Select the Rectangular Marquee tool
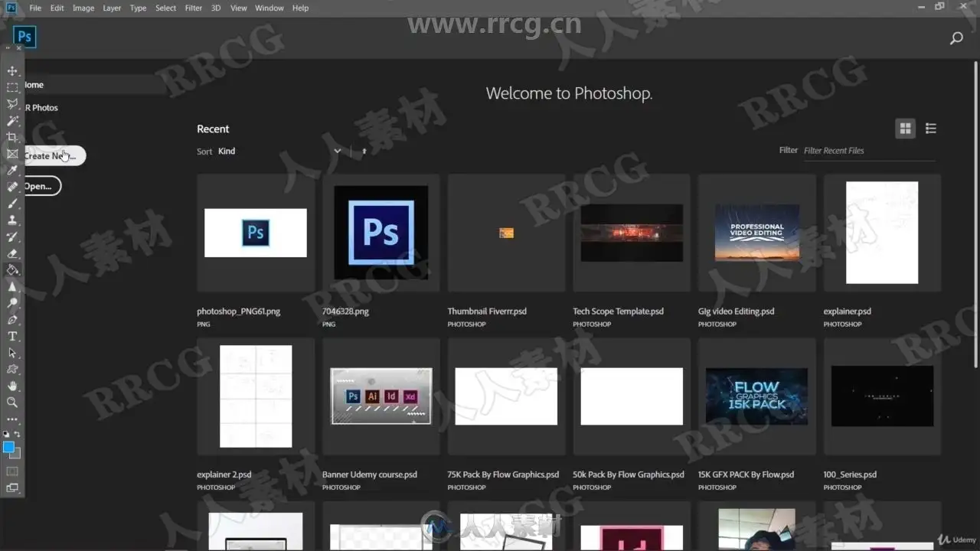Viewport: 980px width, 551px height. point(12,88)
